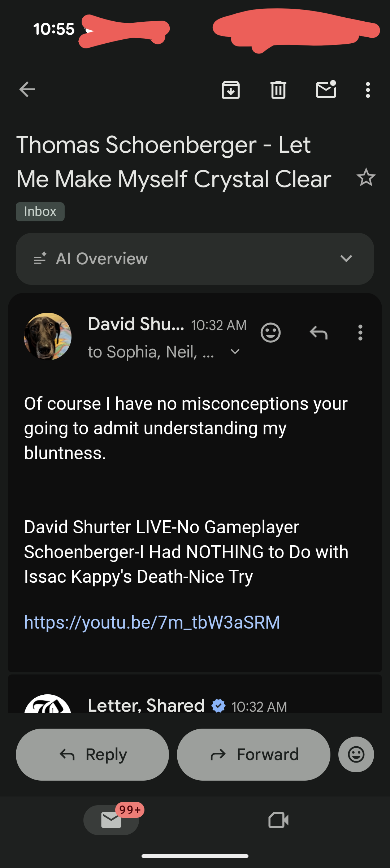Add emoji reaction to David's message
This screenshot has width=390, height=868.
270,333
